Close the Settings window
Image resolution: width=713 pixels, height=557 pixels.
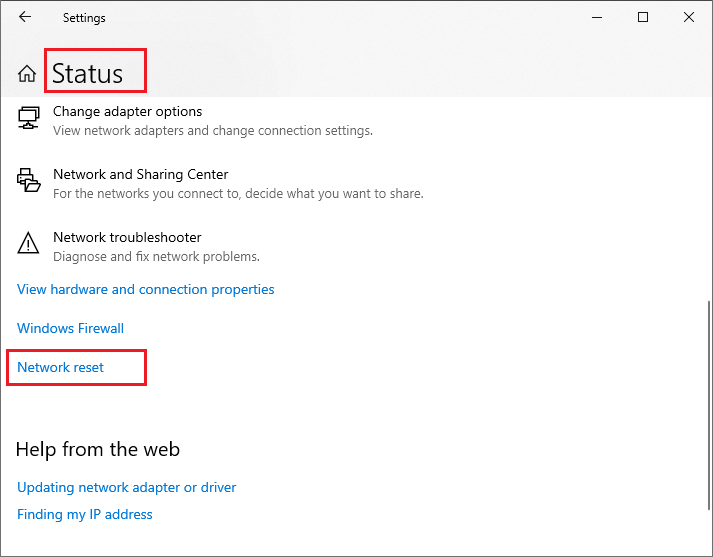(689, 17)
